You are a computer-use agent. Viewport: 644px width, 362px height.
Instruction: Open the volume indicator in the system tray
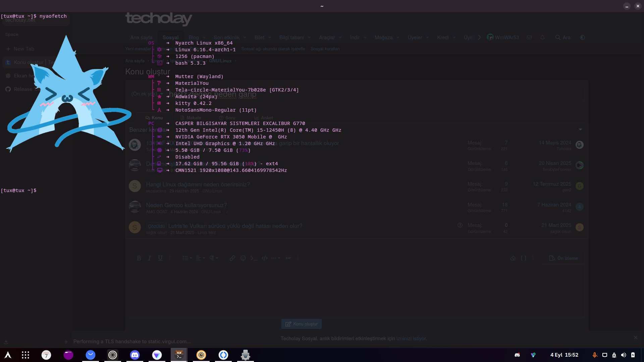(x=624, y=355)
